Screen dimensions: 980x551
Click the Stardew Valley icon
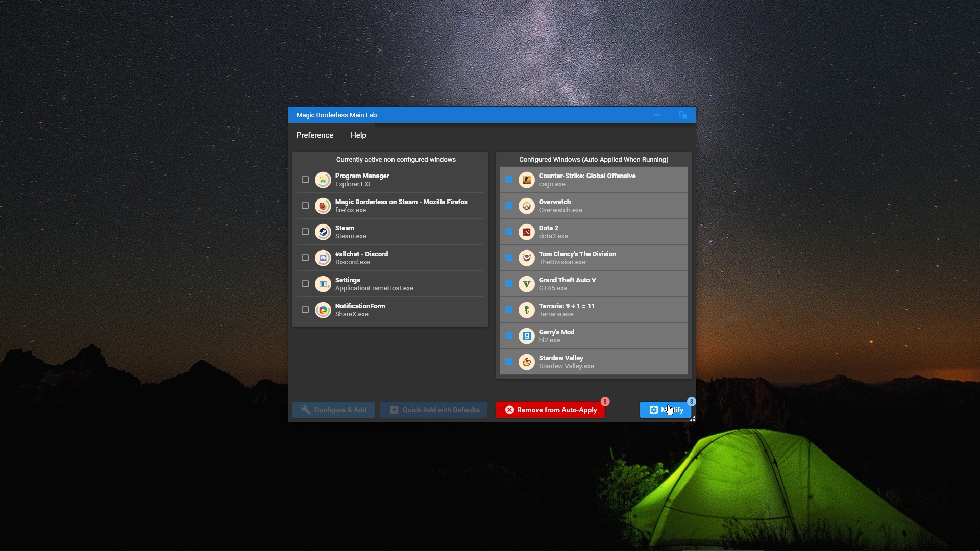tap(527, 362)
